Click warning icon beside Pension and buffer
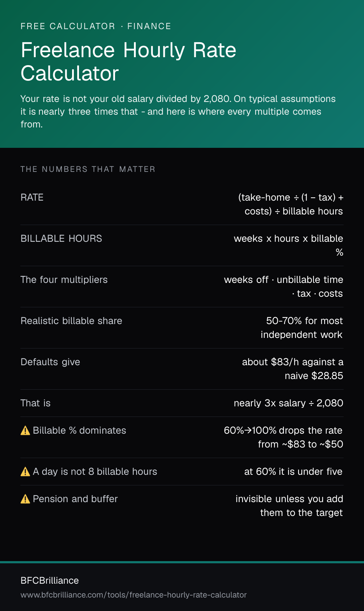 pos(25,499)
